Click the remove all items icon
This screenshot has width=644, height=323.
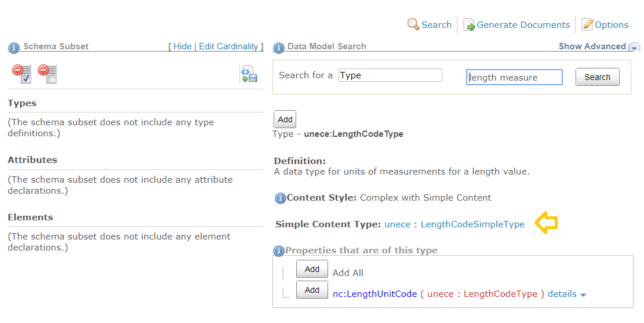47,74
